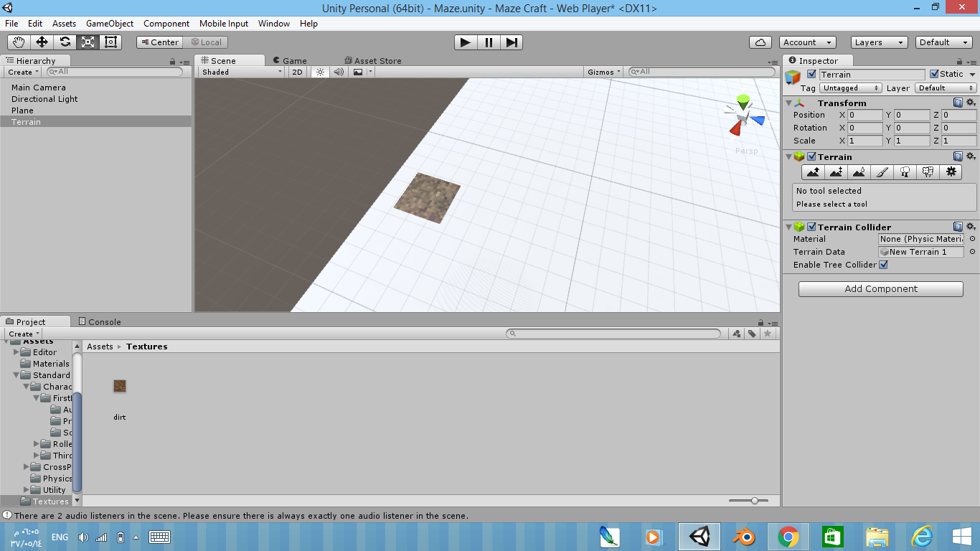Image resolution: width=980 pixels, height=551 pixels.
Task: Click the Add Component button
Action: pos(880,288)
